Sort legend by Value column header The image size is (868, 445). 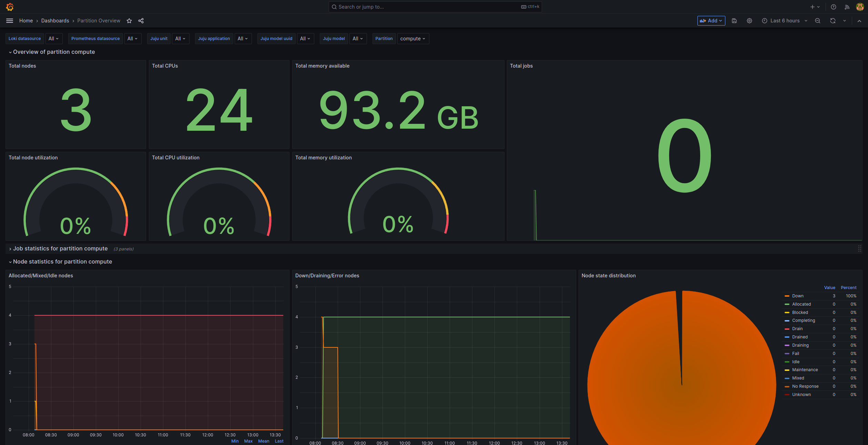point(829,288)
